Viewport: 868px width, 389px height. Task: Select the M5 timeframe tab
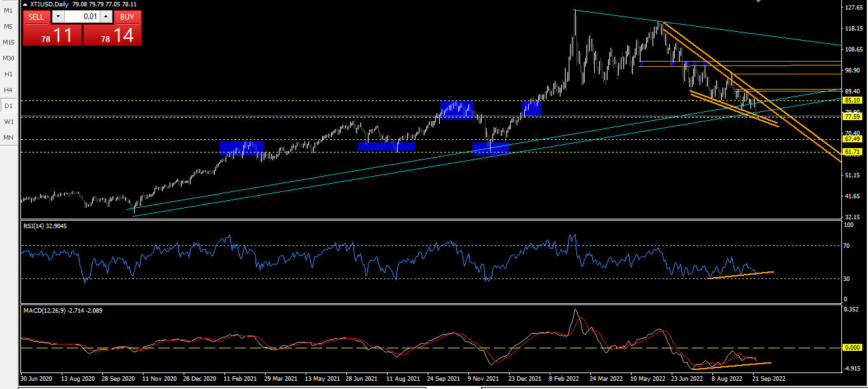(8, 27)
